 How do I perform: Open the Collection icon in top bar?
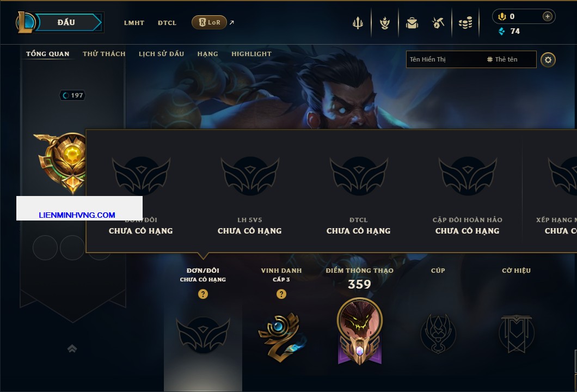click(385, 23)
